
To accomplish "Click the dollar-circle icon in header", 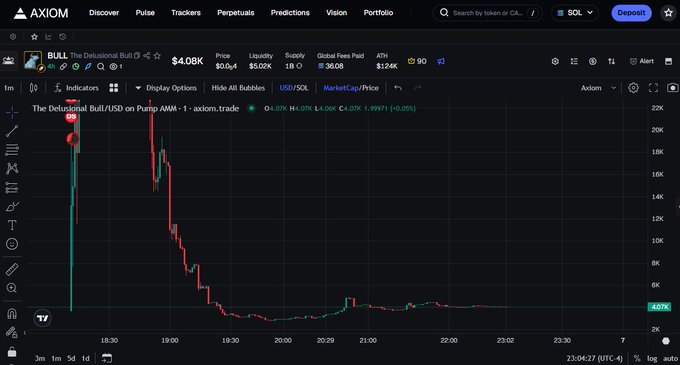I will point(592,61).
